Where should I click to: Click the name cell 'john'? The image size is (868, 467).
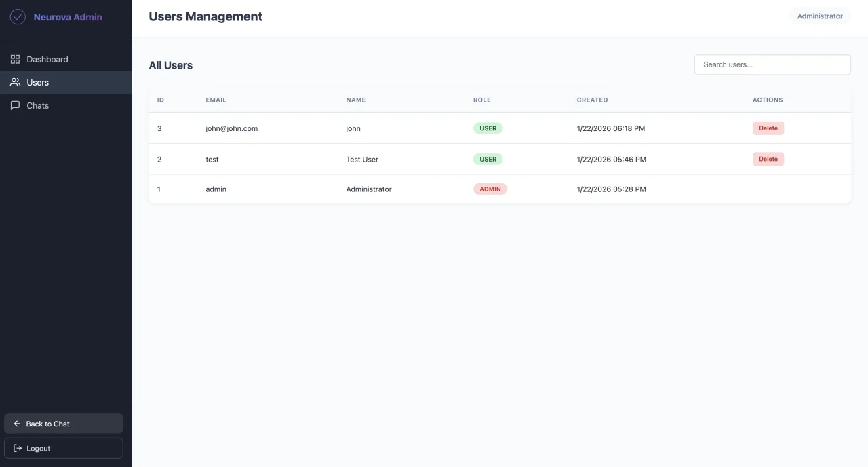353,128
